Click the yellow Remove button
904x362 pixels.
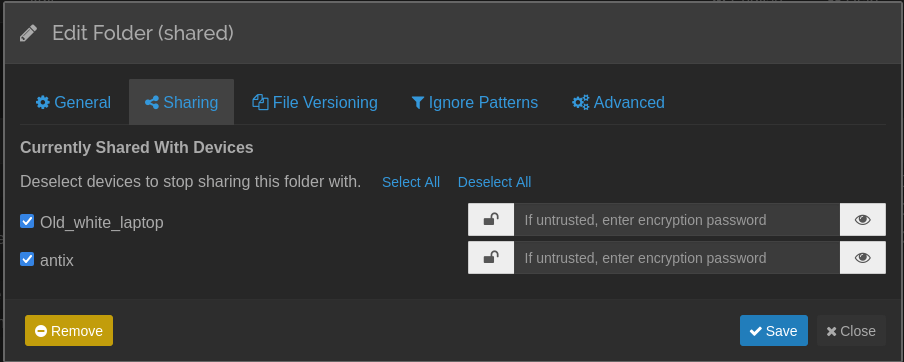pos(69,330)
